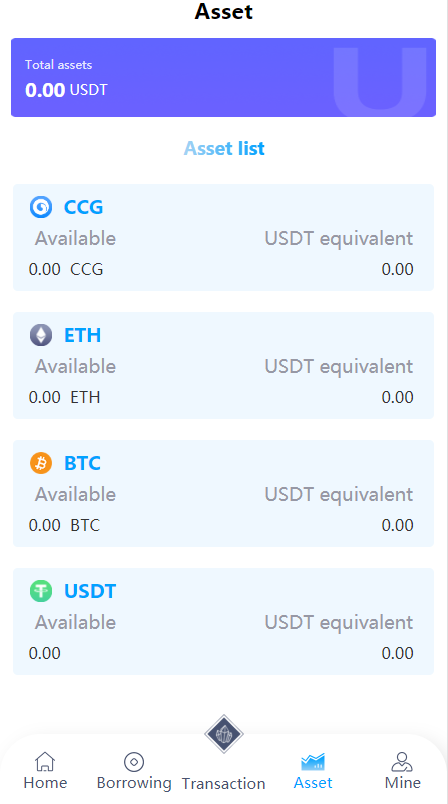Open the CCG asset name link
The image size is (448, 804).
(84, 207)
